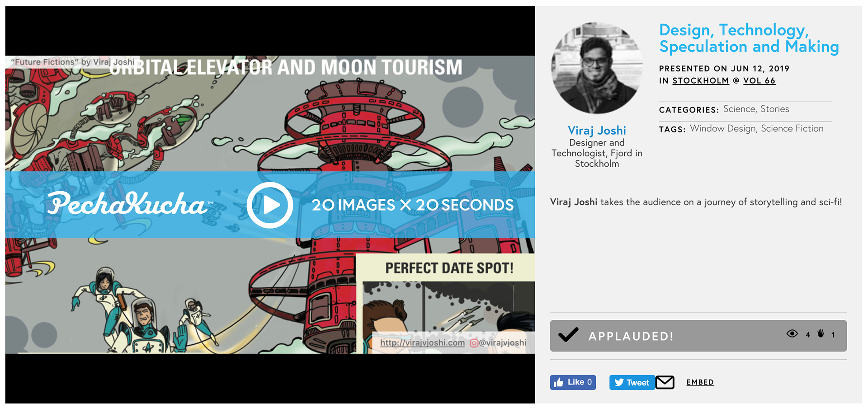
Task: Click the PechaKucha logo on the banner
Action: pos(130,203)
